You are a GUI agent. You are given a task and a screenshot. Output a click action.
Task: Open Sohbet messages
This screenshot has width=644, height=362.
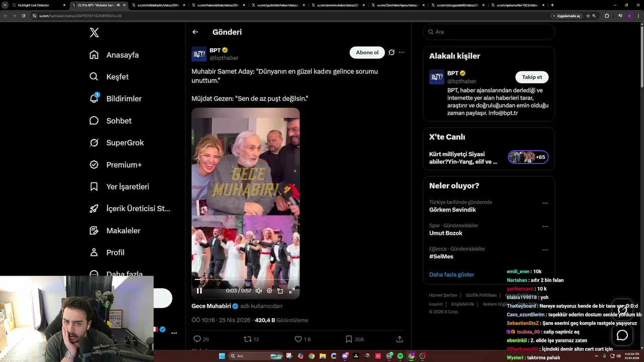coord(111,121)
